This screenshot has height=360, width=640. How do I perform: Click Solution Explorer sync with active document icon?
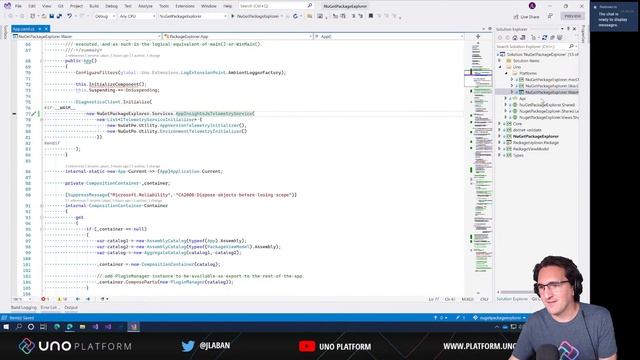(x=544, y=38)
